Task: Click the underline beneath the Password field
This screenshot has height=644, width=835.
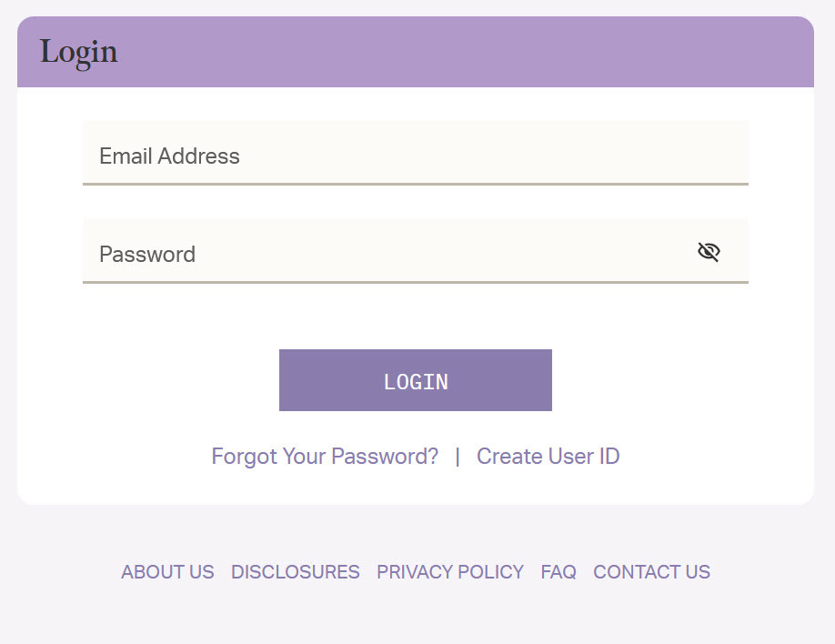Action: coord(415,282)
